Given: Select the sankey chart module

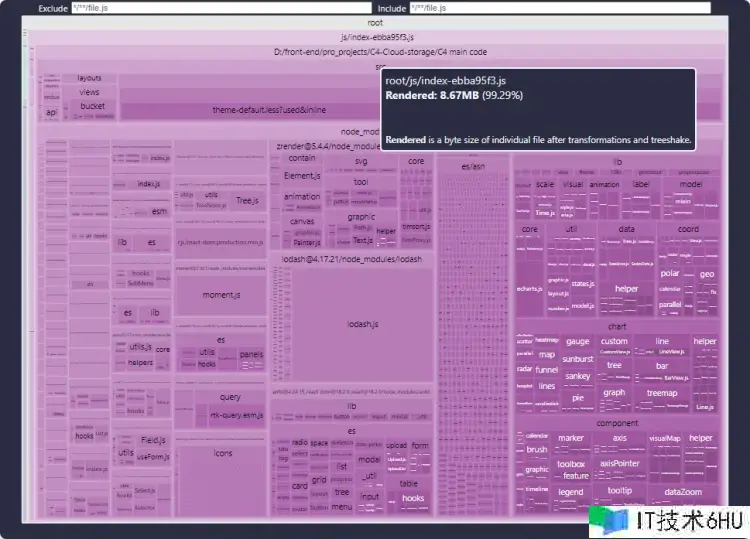Looking at the screenshot, I should tap(577, 376).
